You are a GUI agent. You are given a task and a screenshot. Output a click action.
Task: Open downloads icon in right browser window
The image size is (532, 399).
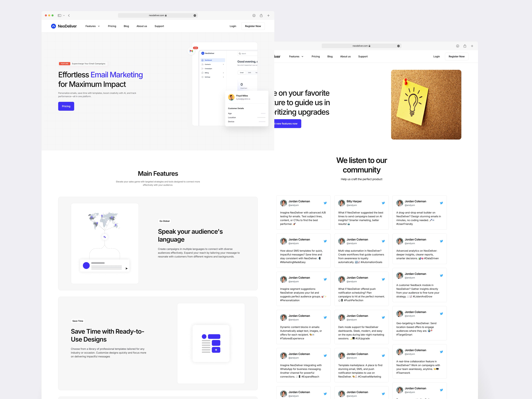[458, 46]
